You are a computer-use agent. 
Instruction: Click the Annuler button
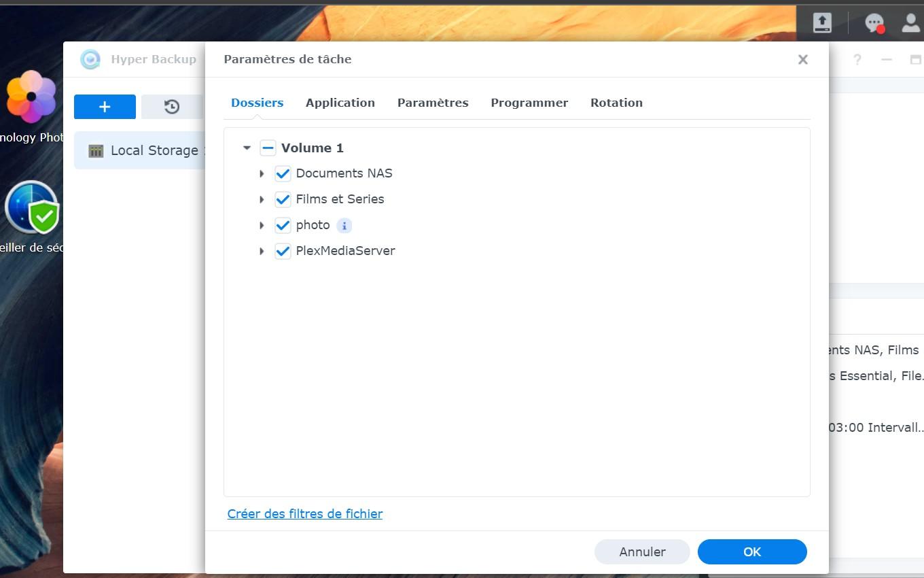[x=642, y=552]
